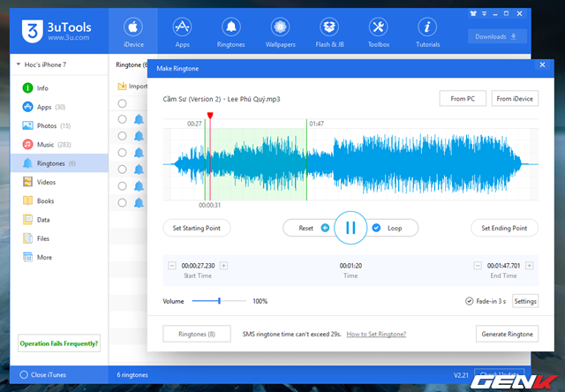Select Files in the sidebar
Screen dimensions: 565x392
59,238
